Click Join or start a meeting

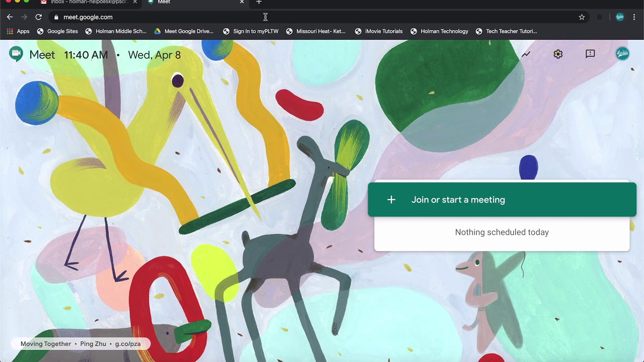tap(502, 200)
